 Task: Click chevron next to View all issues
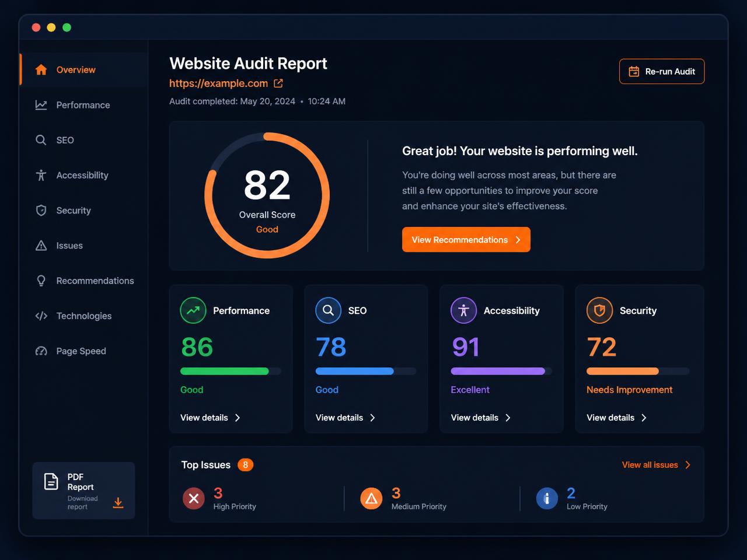[687, 465]
